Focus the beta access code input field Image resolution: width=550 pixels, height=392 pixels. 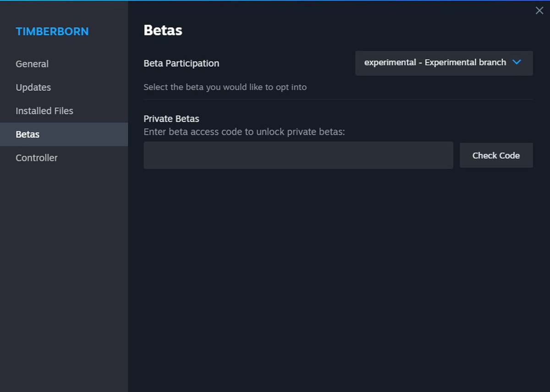click(298, 155)
